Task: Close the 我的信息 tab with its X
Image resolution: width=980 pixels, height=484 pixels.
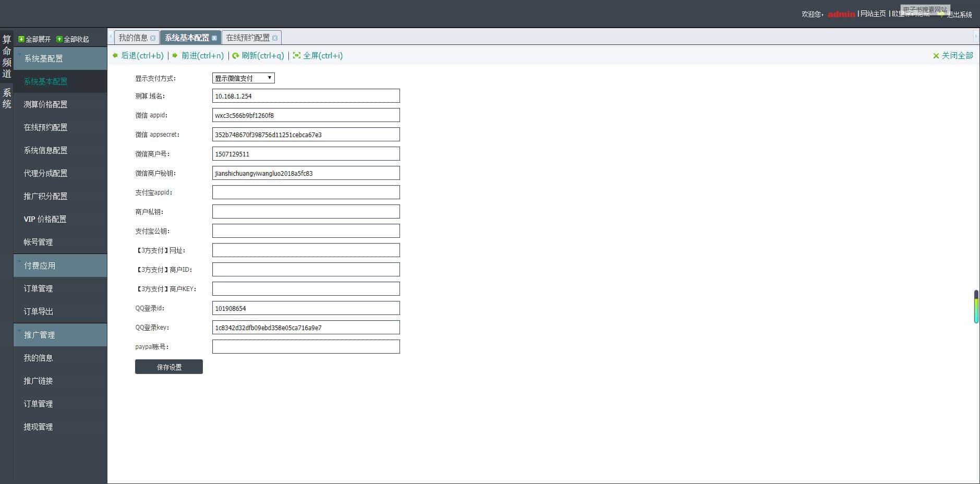Action: [x=153, y=38]
